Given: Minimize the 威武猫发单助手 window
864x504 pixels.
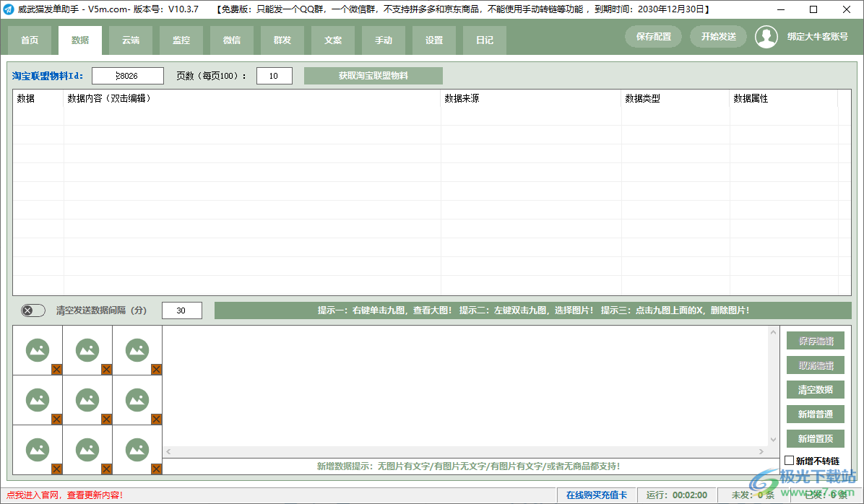Looking at the screenshot, I should point(782,9).
